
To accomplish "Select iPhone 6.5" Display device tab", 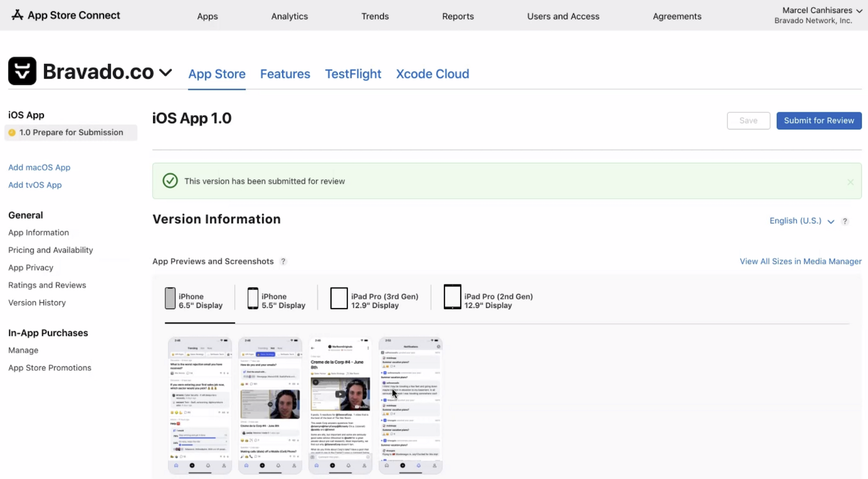I will tap(193, 301).
